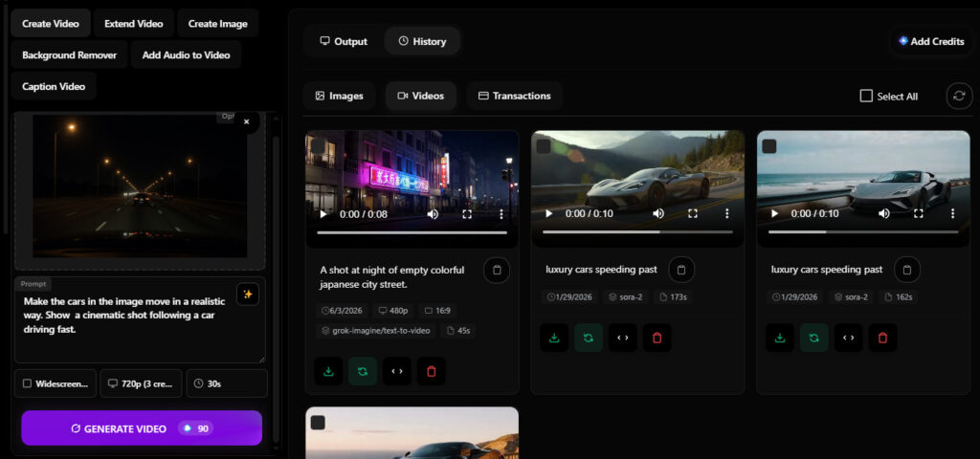Seek the Japanese city street video progress bar
Image resolution: width=980 pixels, height=459 pixels.
tap(412, 232)
